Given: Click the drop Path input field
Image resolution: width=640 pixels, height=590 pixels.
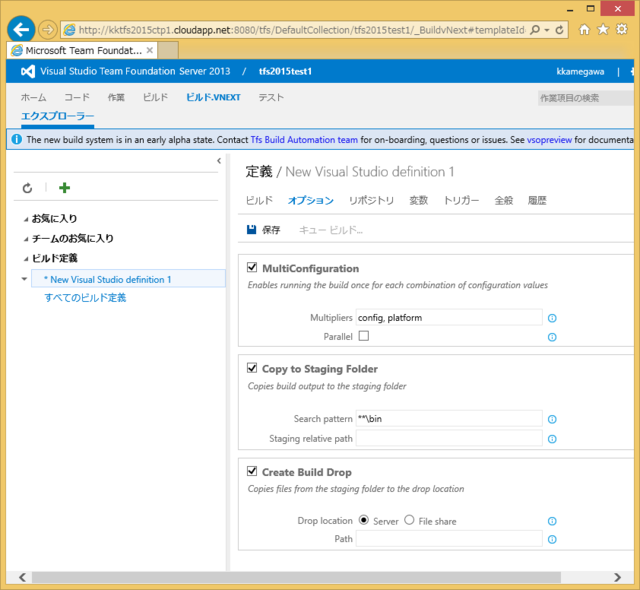Looking at the screenshot, I should (449, 539).
